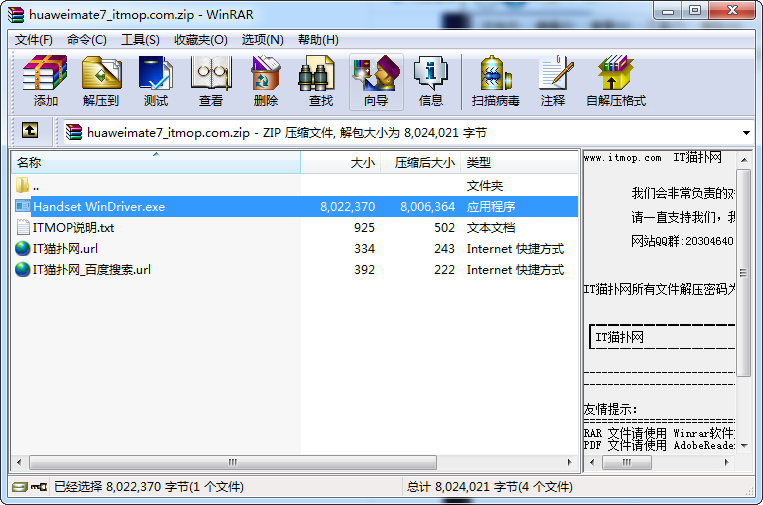Click the key password status bar icon
The width and height of the screenshot is (763, 505).
[x=39, y=487]
